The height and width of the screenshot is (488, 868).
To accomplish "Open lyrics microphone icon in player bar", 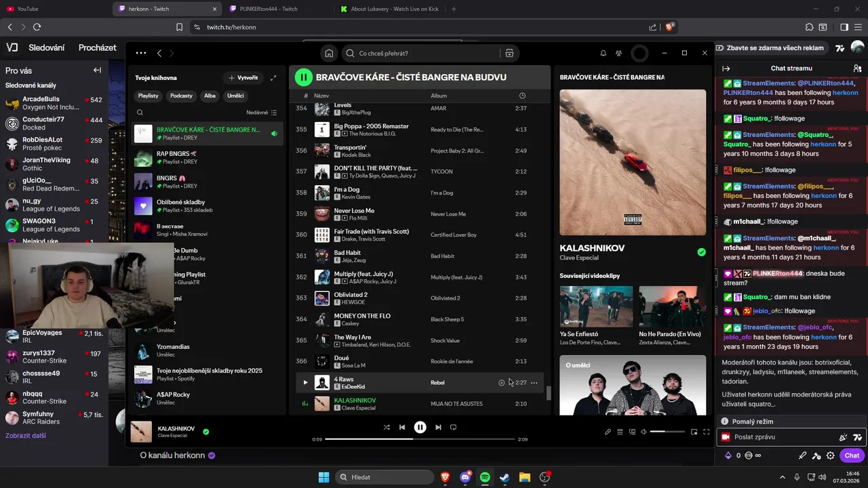I will (608, 432).
